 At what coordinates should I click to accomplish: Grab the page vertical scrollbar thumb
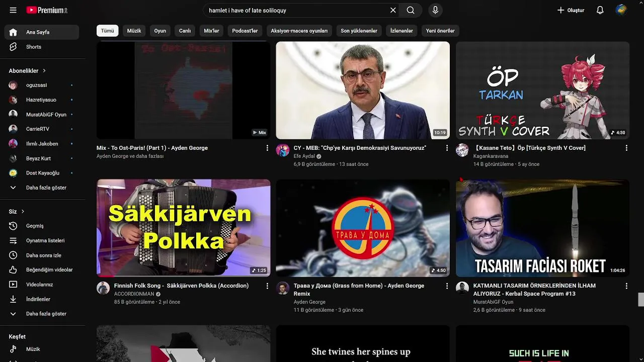click(x=641, y=300)
